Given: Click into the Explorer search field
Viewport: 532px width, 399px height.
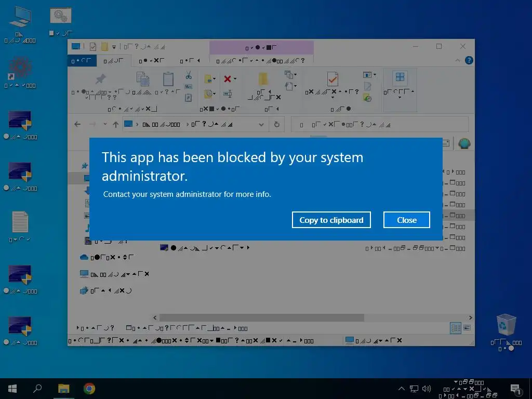Looking at the screenshot, I should pos(379,125).
